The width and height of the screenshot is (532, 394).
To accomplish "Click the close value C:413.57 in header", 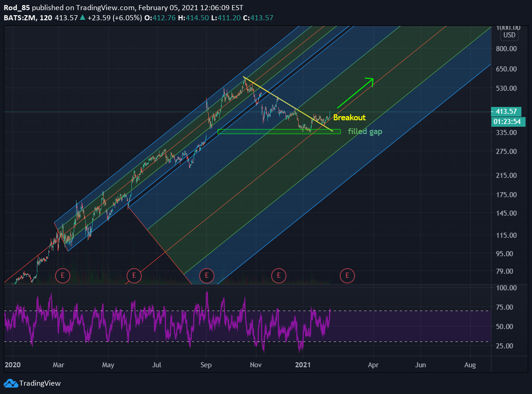I will point(258,18).
